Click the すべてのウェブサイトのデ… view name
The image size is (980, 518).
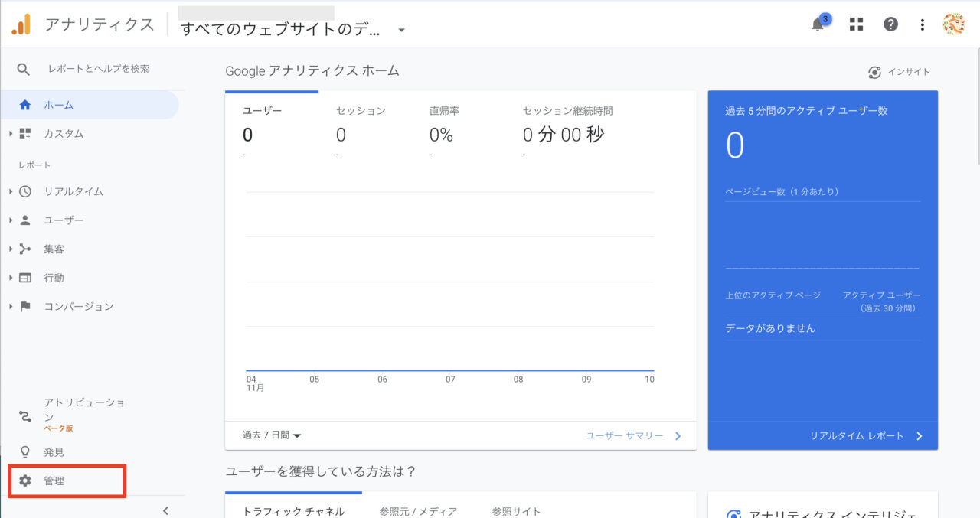click(279, 30)
